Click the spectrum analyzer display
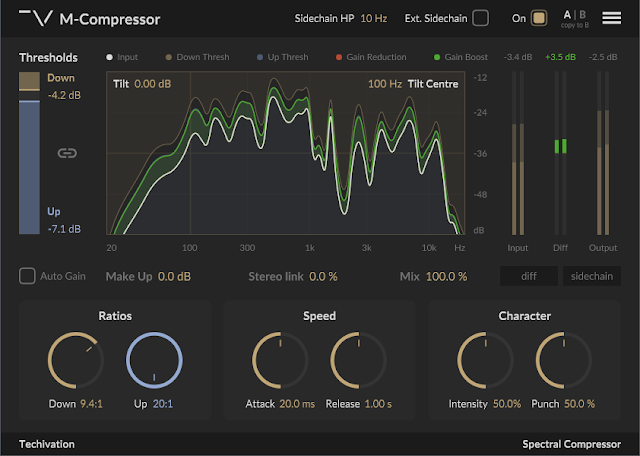The height and width of the screenshot is (456, 640). coord(285,153)
